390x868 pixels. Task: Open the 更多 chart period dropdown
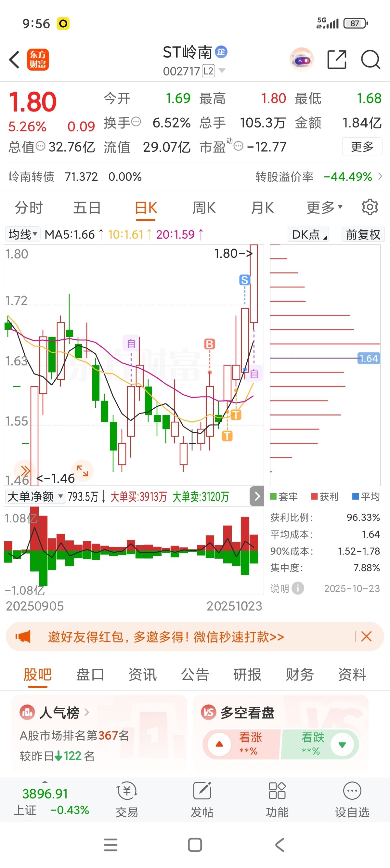click(x=324, y=207)
